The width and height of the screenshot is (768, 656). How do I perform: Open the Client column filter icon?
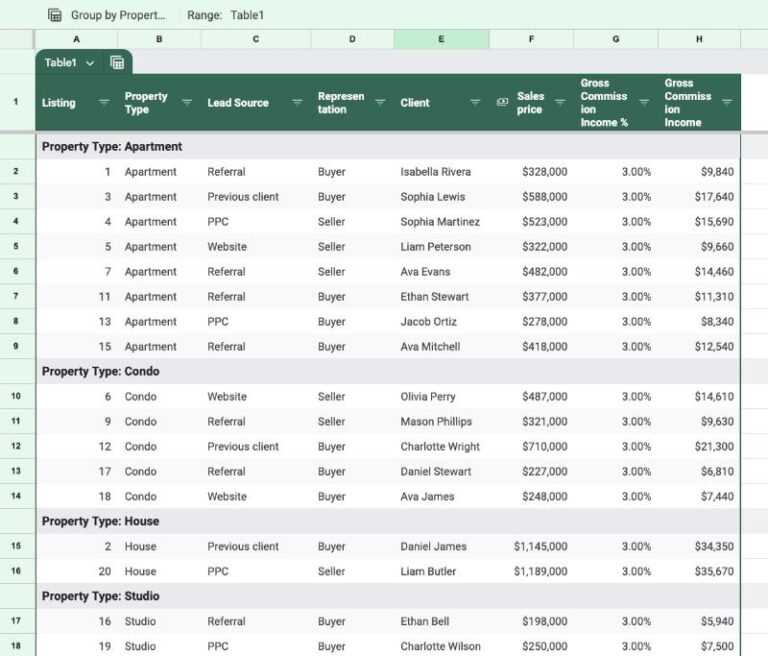click(477, 103)
